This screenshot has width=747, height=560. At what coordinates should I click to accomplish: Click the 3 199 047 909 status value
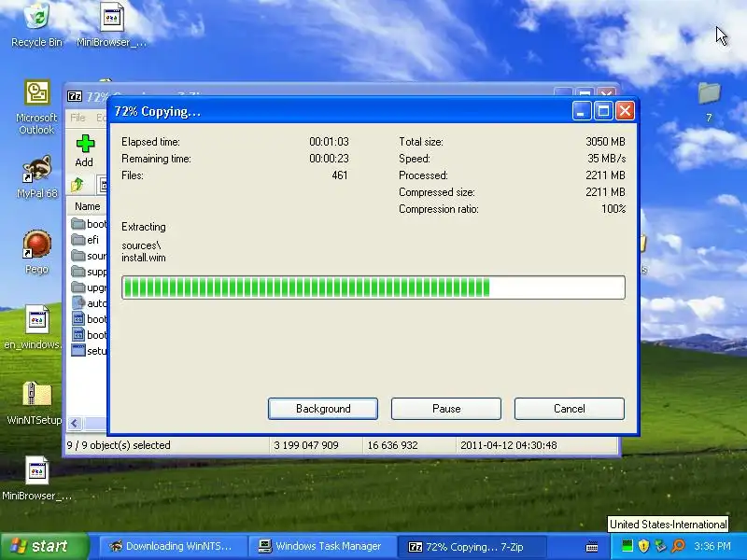[306, 445]
